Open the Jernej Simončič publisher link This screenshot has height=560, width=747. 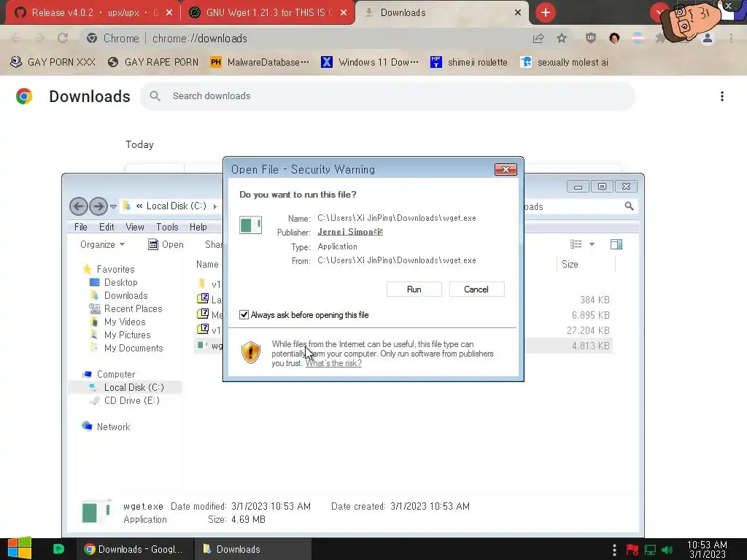pos(350,232)
